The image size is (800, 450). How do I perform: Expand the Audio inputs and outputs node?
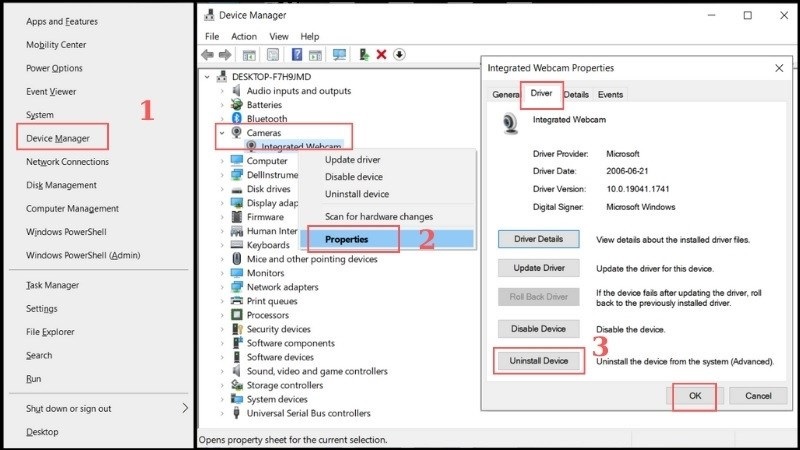221,90
